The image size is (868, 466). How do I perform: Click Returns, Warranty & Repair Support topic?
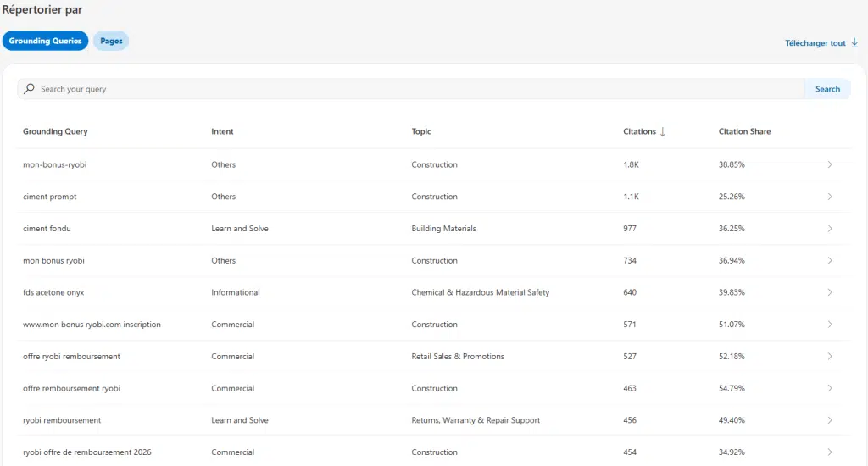click(476, 420)
